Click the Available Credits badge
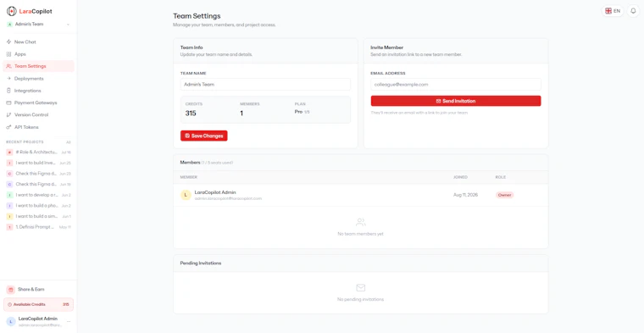This screenshot has width=644, height=333. click(38, 305)
